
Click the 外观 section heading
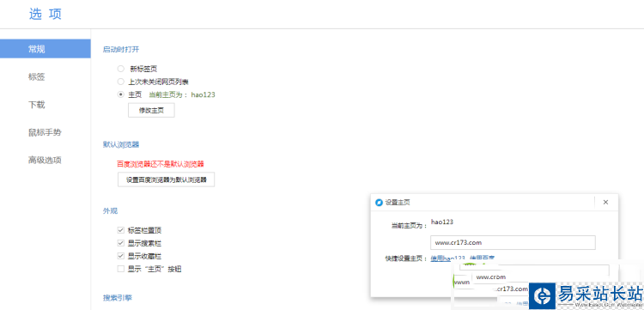(110, 210)
